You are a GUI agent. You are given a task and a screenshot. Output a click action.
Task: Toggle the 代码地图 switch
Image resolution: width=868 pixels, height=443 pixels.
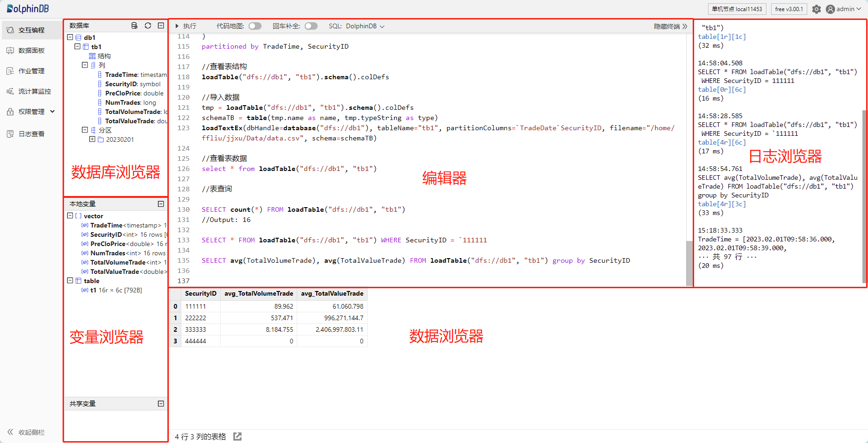tap(255, 26)
